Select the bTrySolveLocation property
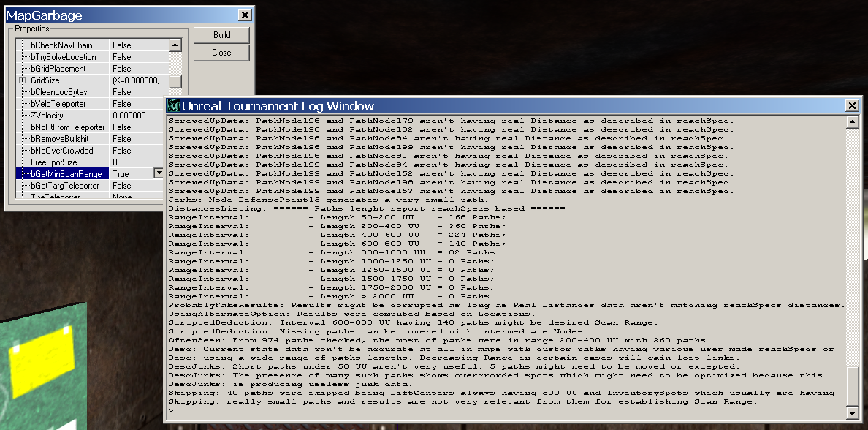 pos(63,57)
